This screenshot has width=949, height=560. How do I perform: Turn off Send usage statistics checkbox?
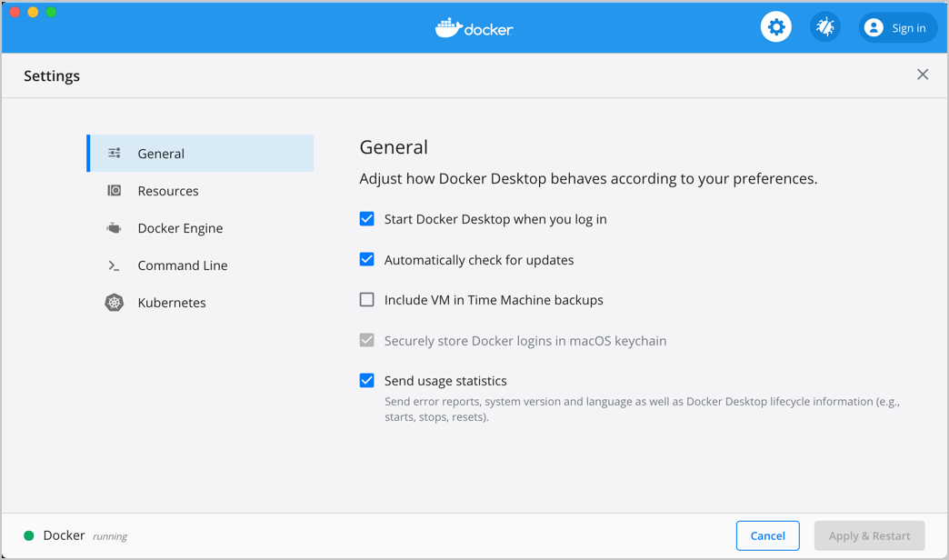(x=367, y=381)
